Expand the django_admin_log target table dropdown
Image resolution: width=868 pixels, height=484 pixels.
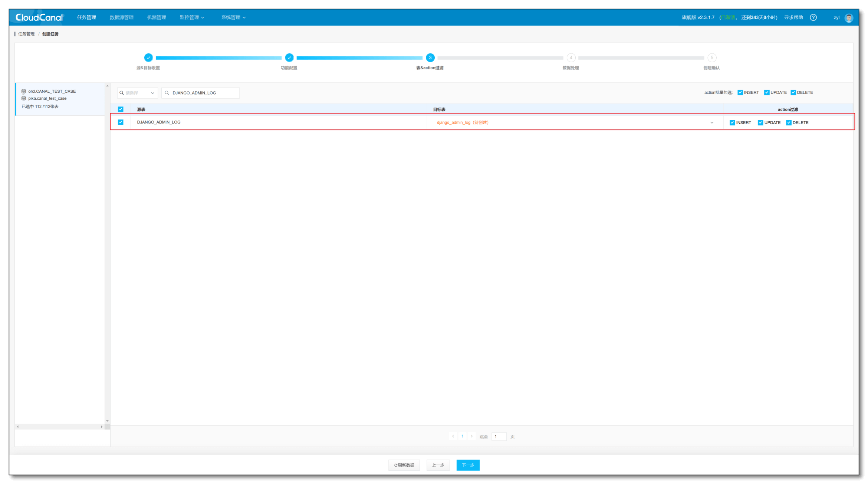point(711,122)
